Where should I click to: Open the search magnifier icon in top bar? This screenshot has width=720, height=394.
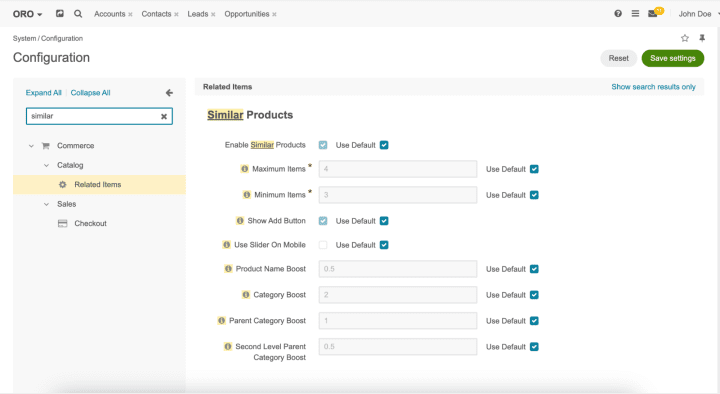[78, 14]
